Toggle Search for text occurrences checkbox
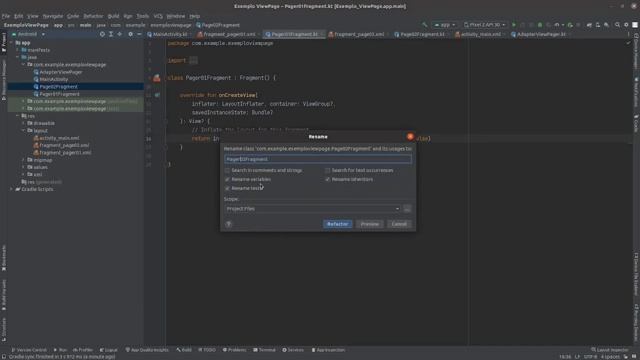Image resolution: width=640 pixels, height=360 pixels. [327, 170]
